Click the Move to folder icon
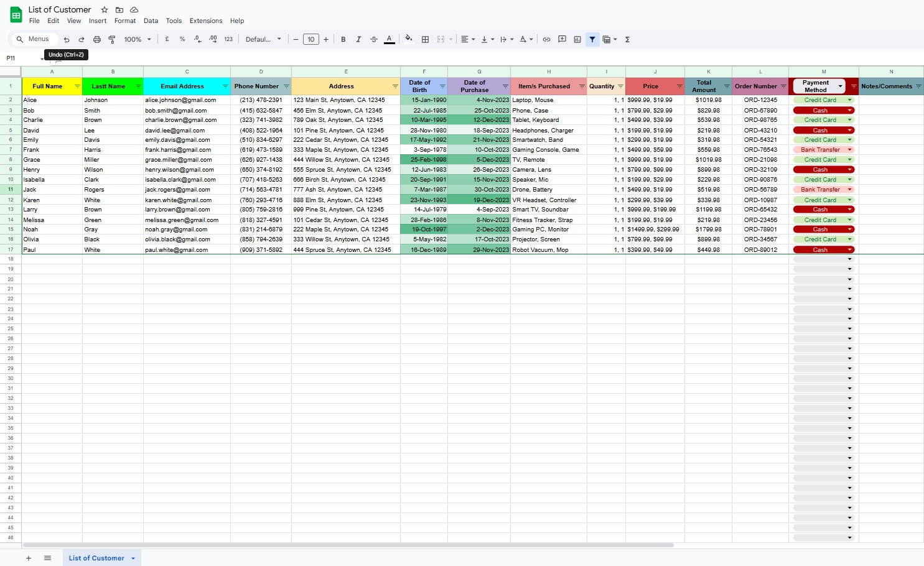Image resolution: width=924 pixels, height=566 pixels. pos(119,10)
